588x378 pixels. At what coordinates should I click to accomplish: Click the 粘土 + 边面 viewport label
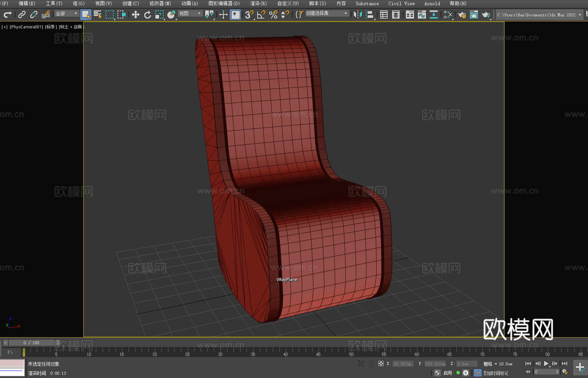(x=71, y=27)
